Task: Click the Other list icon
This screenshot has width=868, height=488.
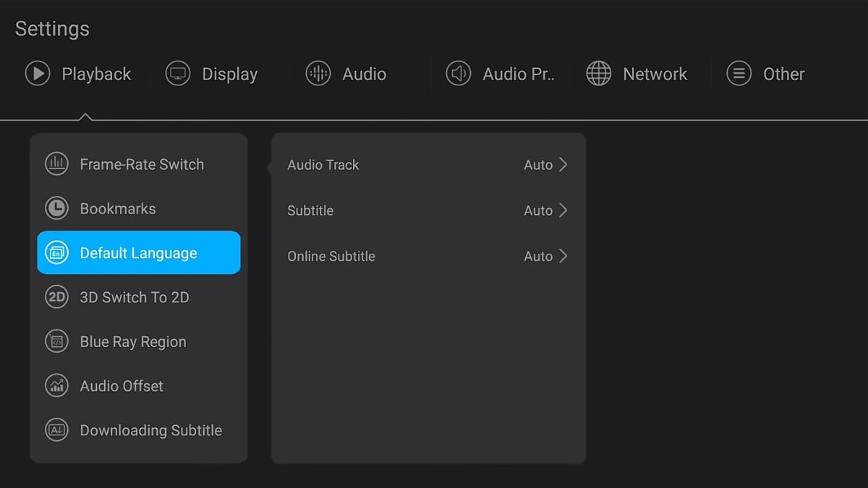Action: [739, 74]
